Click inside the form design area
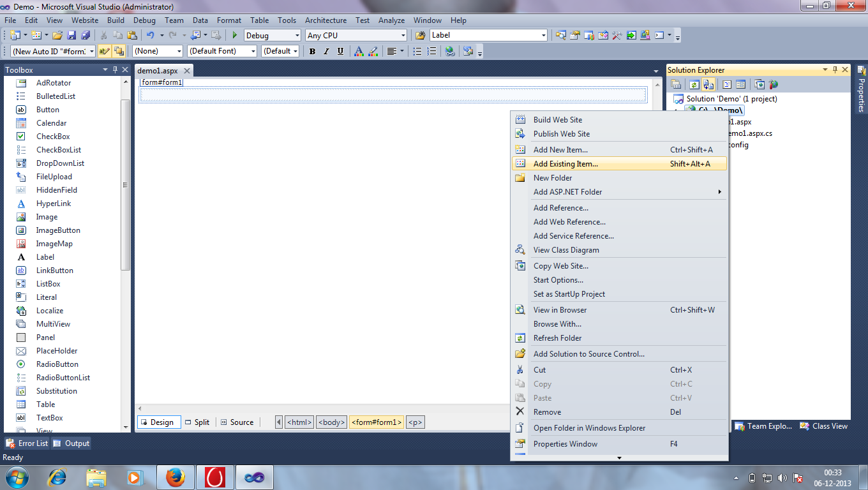Image resolution: width=868 pixels, height=490 pixels. click(x=393, y=95)
